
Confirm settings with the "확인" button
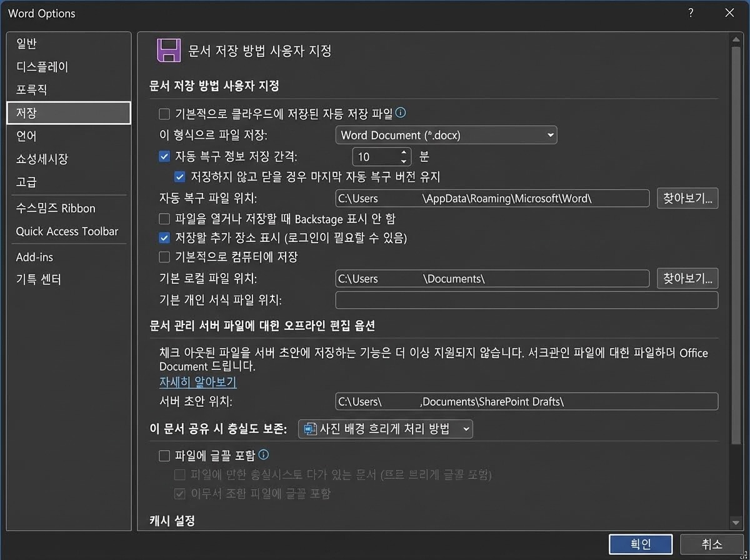point(640,544)
